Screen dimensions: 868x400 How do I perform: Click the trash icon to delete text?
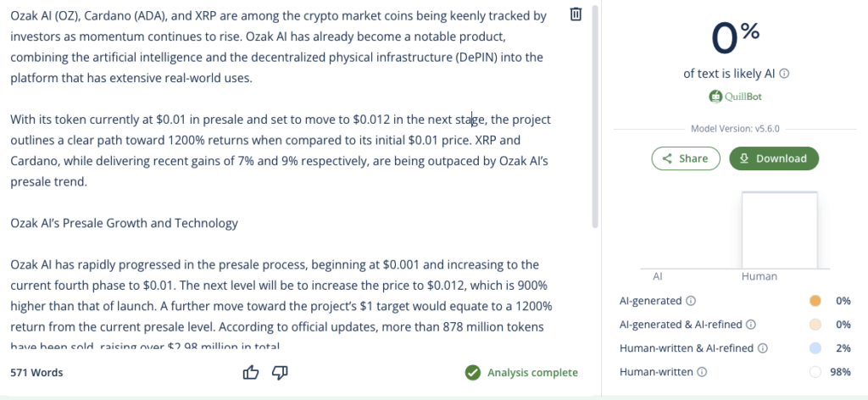pyautogui.click(x=576, y=14)
